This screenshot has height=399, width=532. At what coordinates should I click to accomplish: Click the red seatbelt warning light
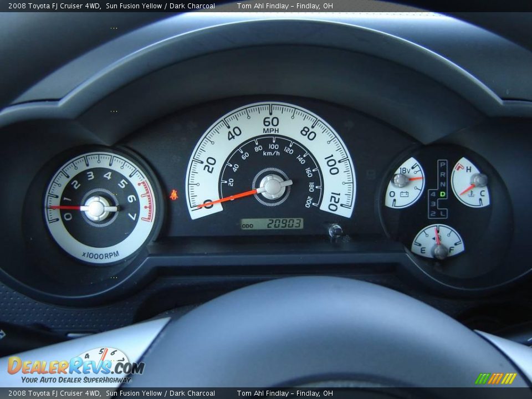[x=174, y=195]
